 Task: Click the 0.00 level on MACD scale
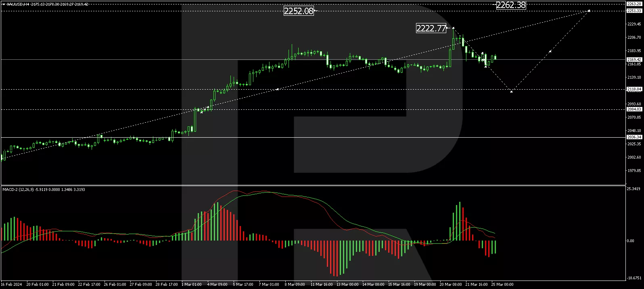click(630, 241)
